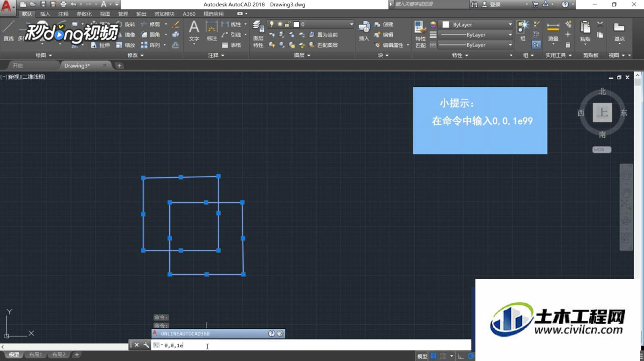The width and height of the screenshot is (644, 361).
Task: Select the Trim (修剪) tool
Action: [x=150, y=24]
